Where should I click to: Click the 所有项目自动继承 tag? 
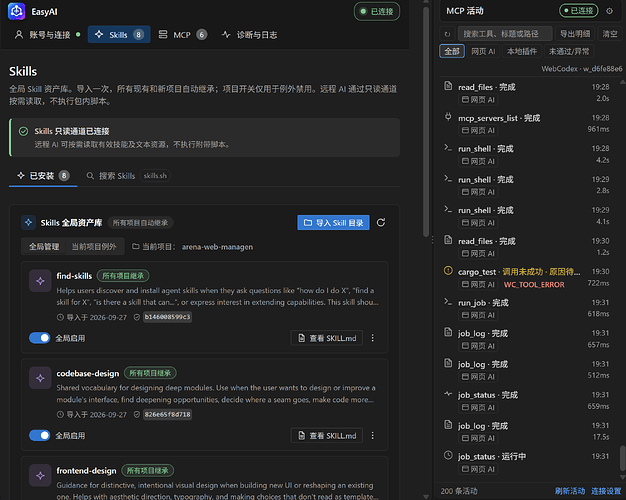[140, 223]
